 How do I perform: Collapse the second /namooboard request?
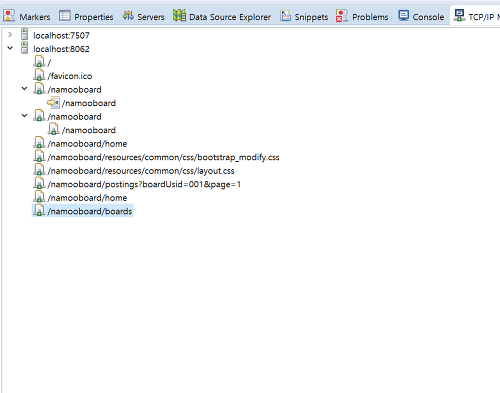coord(24,116)
